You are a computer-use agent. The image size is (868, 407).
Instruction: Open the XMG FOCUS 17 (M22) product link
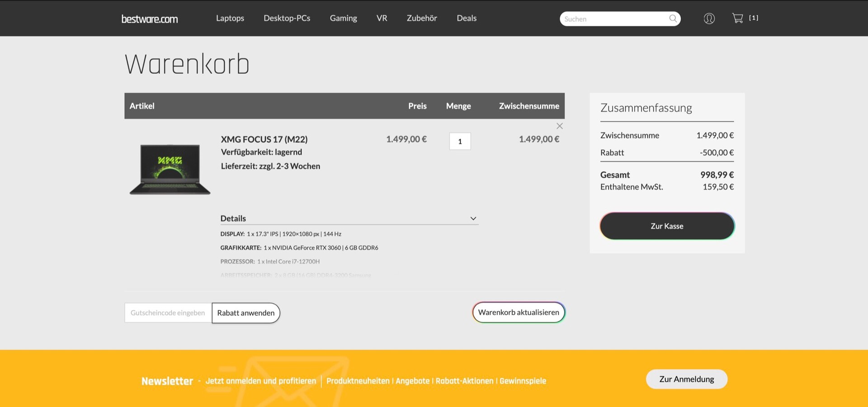pos(264,139)
